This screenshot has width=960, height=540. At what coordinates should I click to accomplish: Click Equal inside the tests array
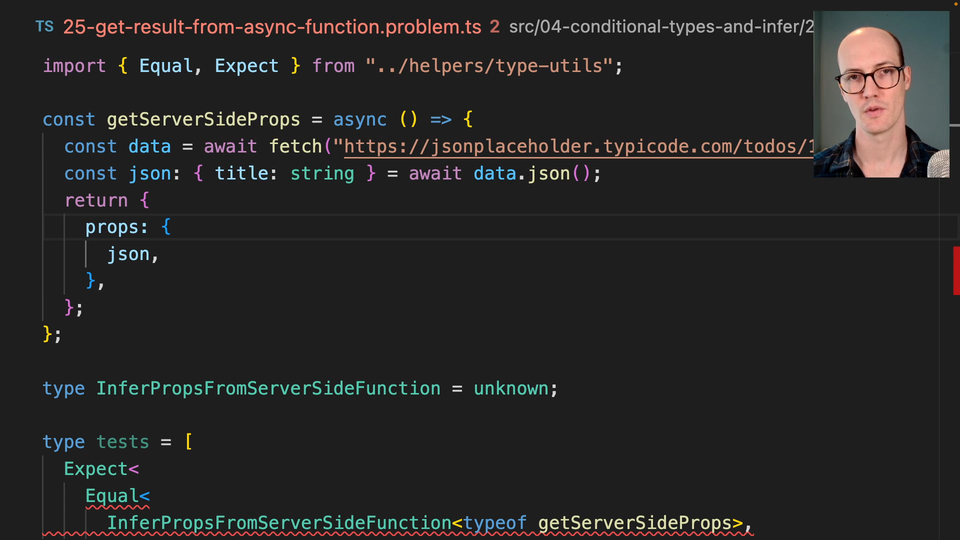112,496
